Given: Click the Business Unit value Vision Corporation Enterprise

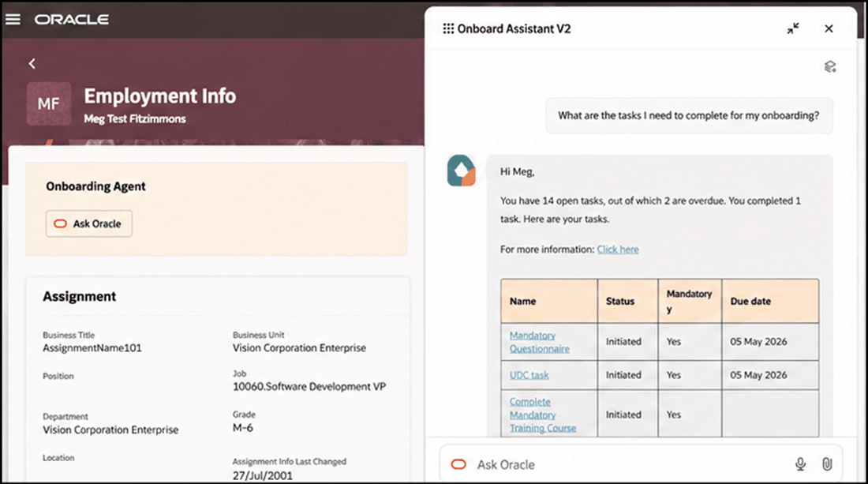Looking at the screenshot, I should (300, 348).
